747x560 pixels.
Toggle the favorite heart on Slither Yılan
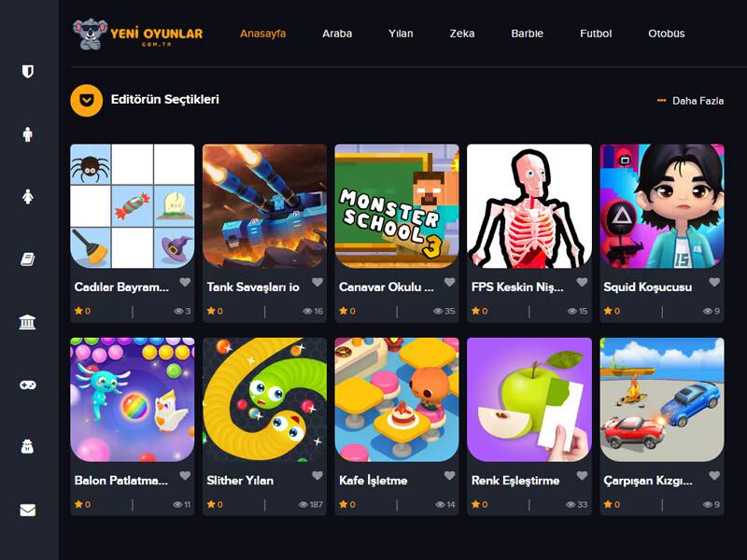[x=317, y=476]
